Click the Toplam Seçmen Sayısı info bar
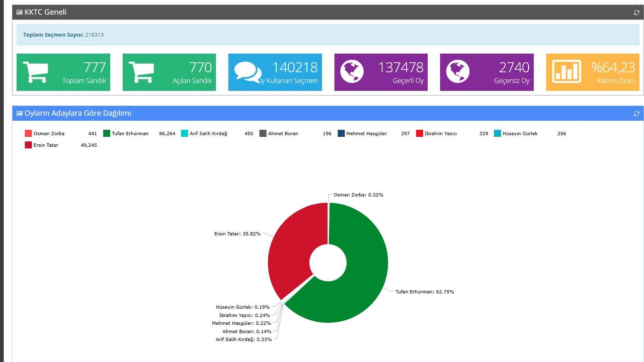Image resolution: width=644 pixels, height=362 pixels. (x=328, y=35)
